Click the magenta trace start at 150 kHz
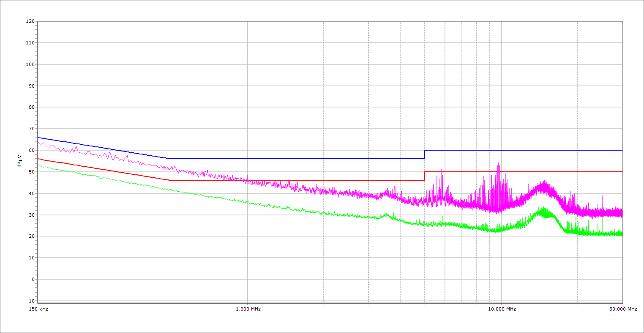This screenshot has height=333, width=644. click(38, 142)
